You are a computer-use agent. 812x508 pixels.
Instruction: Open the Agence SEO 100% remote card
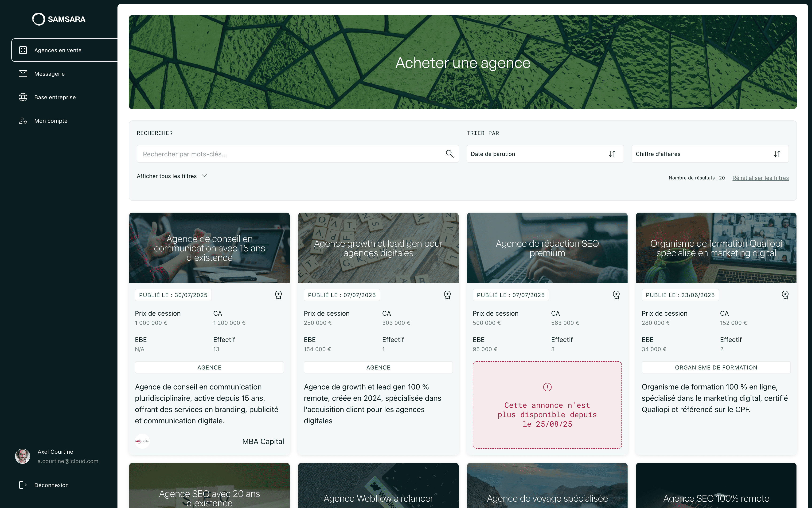click(x=716, y=485)
